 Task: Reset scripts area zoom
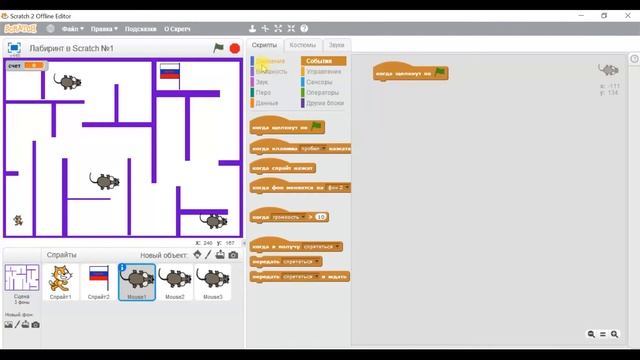click(603, 334)
